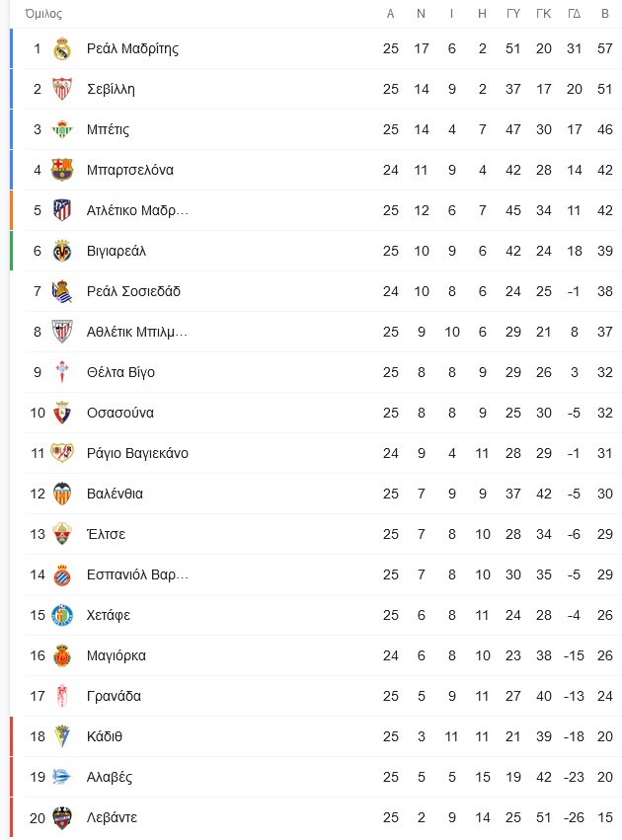Click the Villarreal yellow crest icon
Image resolution: width=622 pixels, height=840 pixels.
(x=62, y=251)
